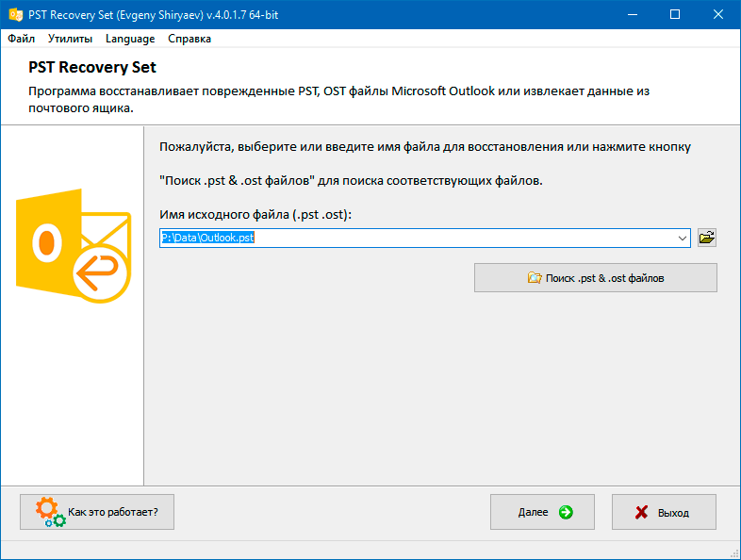Screen dimensions: 741x560
Task: Click the Выход button
Action: coord(664,512)
